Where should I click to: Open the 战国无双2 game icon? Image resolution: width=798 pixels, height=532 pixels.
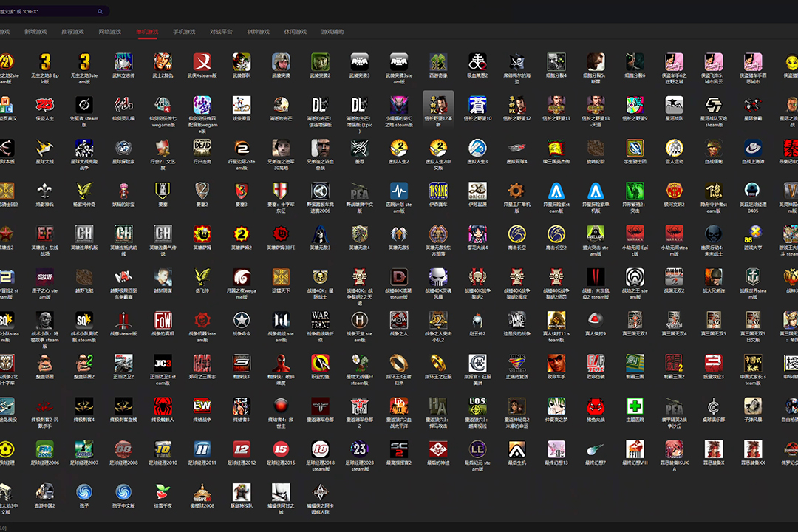click(675, 277)
